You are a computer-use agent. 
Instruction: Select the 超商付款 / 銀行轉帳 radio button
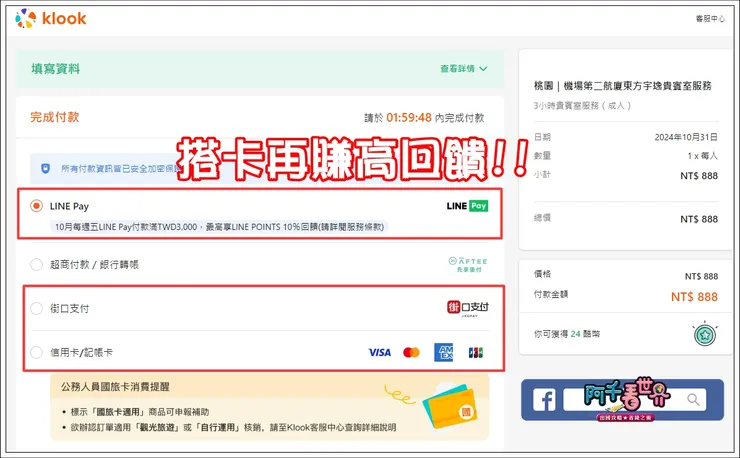(36, 264)
